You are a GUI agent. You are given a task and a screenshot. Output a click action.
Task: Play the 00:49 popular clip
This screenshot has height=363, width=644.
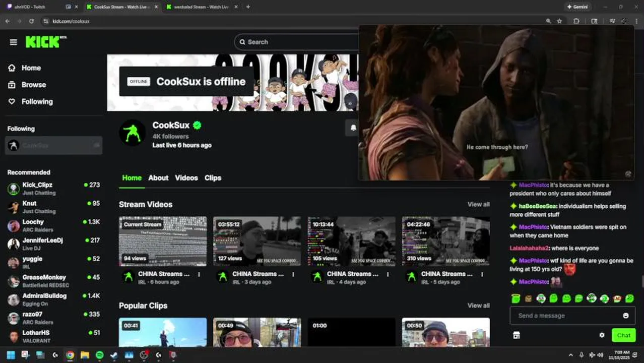pos(257,332)
